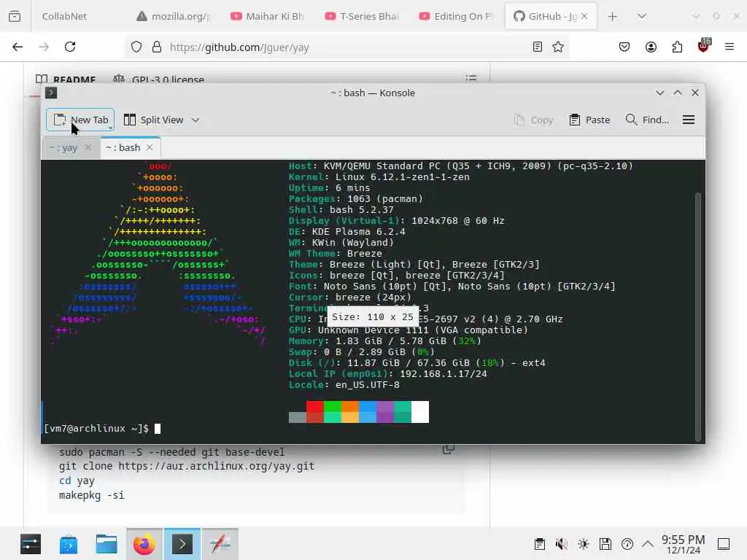Expand the Firefox list all tabs chevron

642,16
